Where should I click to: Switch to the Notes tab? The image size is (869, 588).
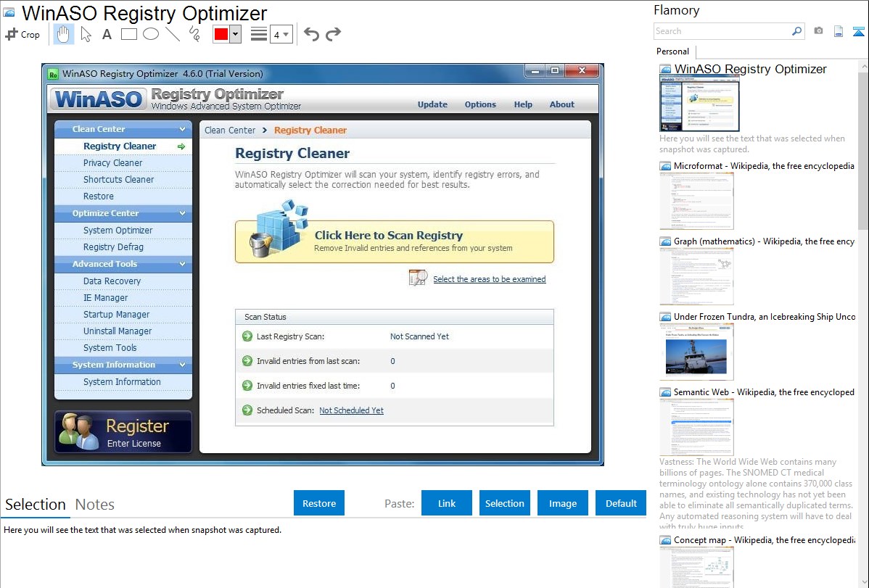[x=95, y=505]
